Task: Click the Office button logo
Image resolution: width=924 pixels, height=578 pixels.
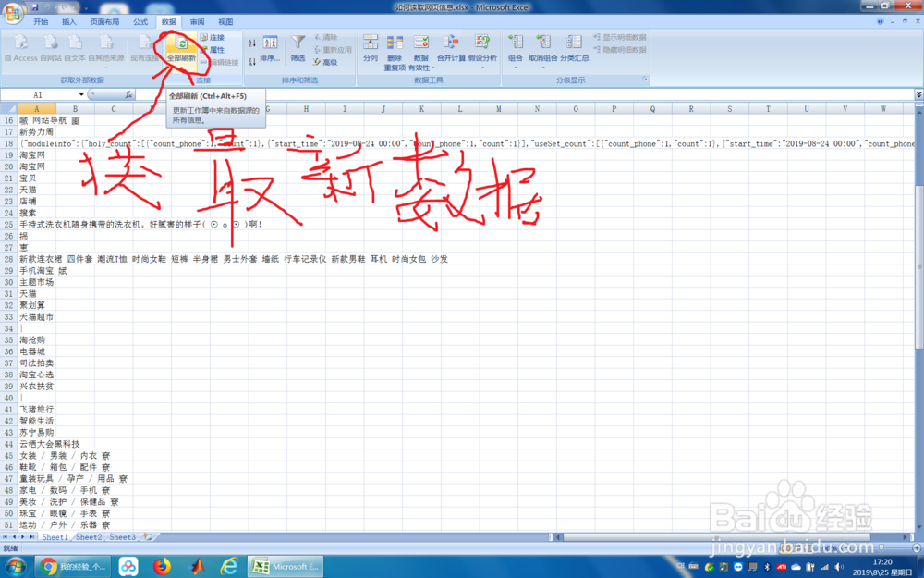Action: pyautogui.click(x=12, y=12)
